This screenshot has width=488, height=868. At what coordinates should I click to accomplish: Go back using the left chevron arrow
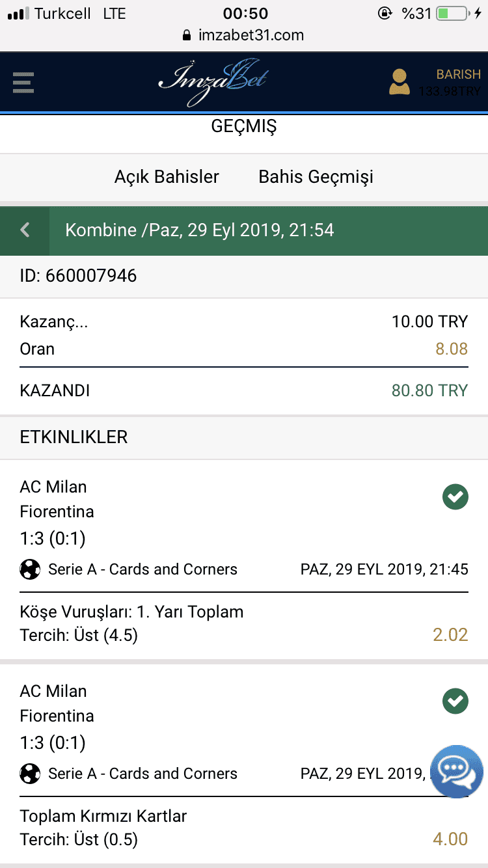click(x=25, y=230)
